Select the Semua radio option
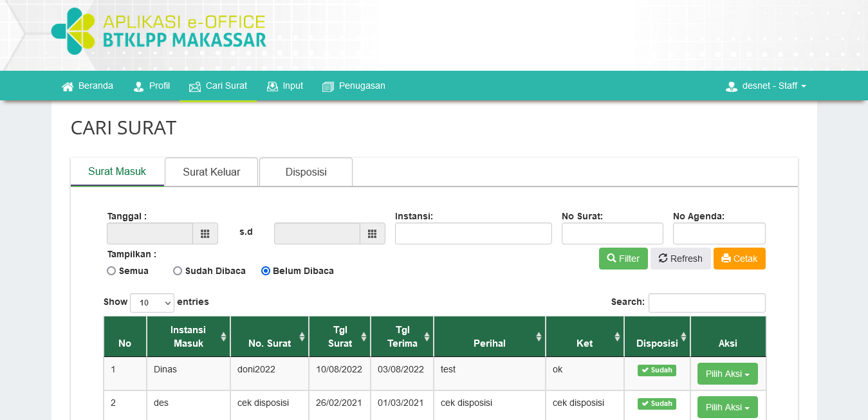 pos(111,271)
